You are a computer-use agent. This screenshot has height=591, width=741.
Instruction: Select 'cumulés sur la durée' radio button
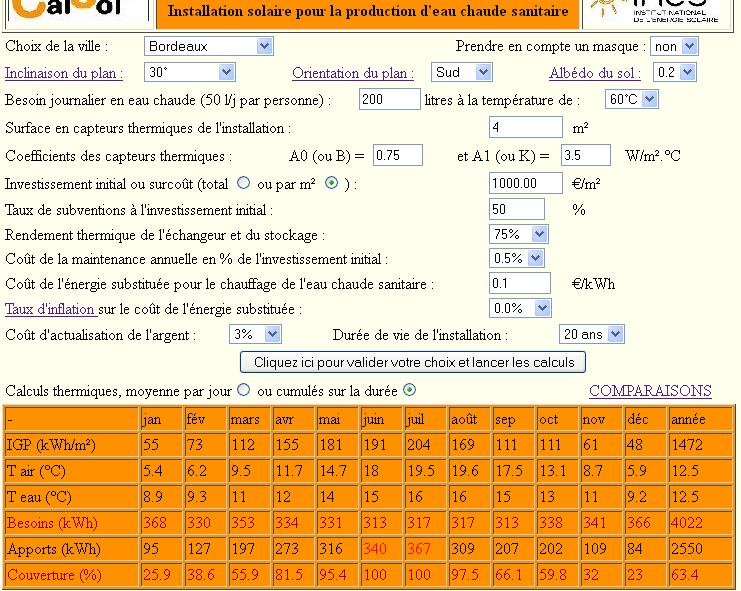pyautogui.click(x=410, y=390)
